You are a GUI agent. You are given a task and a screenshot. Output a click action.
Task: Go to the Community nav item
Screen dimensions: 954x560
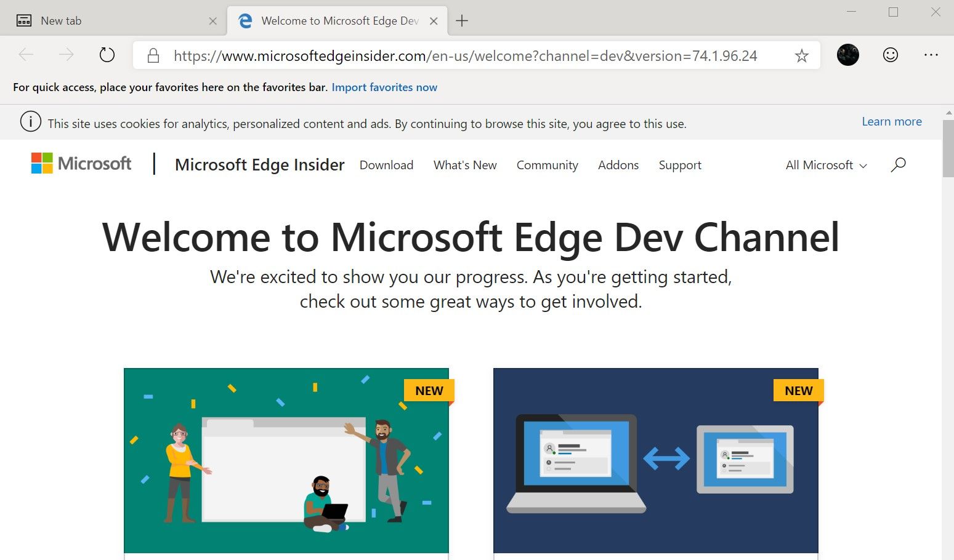(x=548, y=165)
